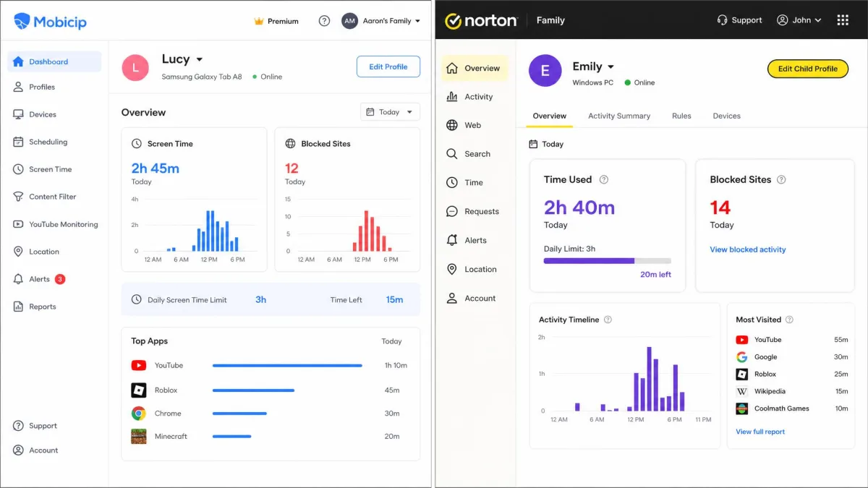The image size is (868, 488).
Task: Click the Mobicip logo
Action: tap(50, 22)
